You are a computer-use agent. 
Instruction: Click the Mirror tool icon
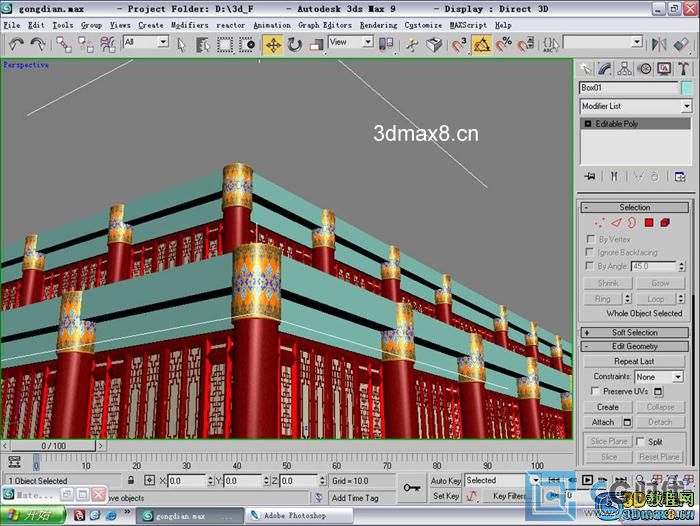click(x=659, y=44)
